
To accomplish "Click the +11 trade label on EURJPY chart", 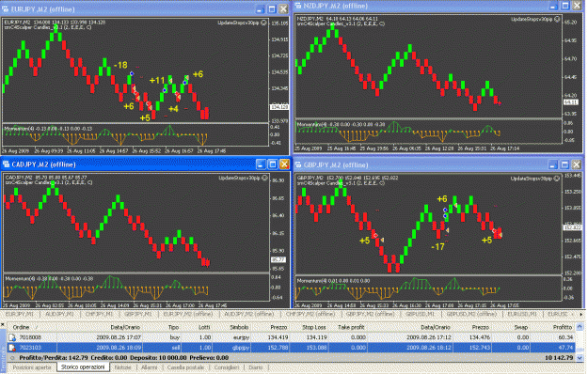I will (157, 80).
